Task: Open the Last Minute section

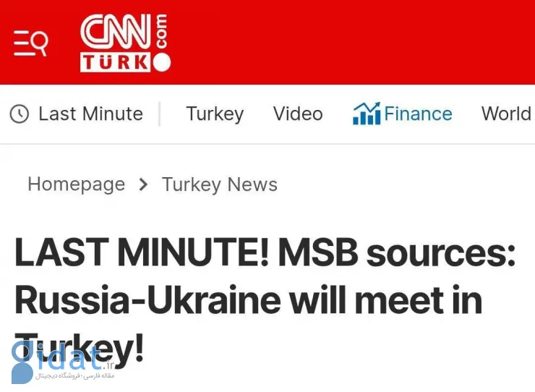Action: [90, 114]
